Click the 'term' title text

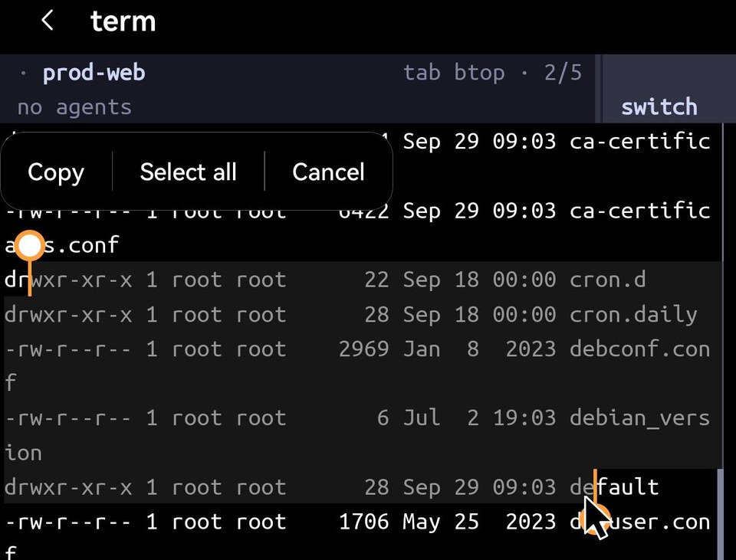point(123,21)
